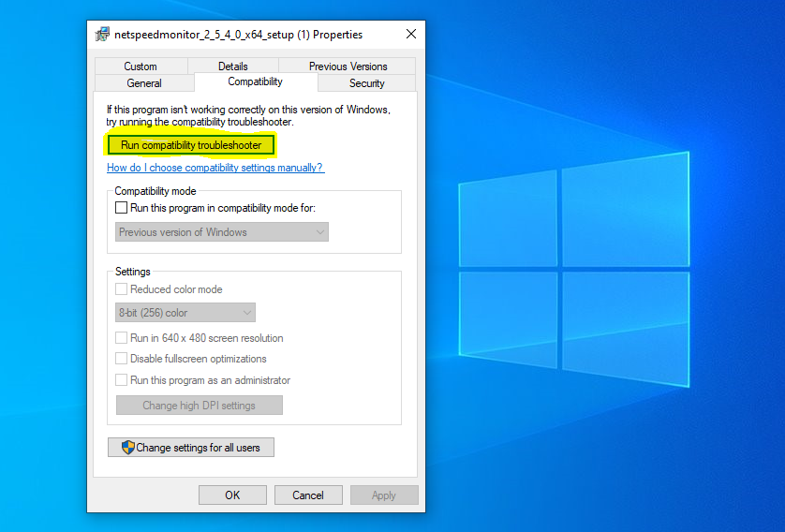Image resolution: width=785 pixels, height=532 pixels.
Task: Select the Compatibility tab
Action: pyautogui.click(x=256, y=81)
